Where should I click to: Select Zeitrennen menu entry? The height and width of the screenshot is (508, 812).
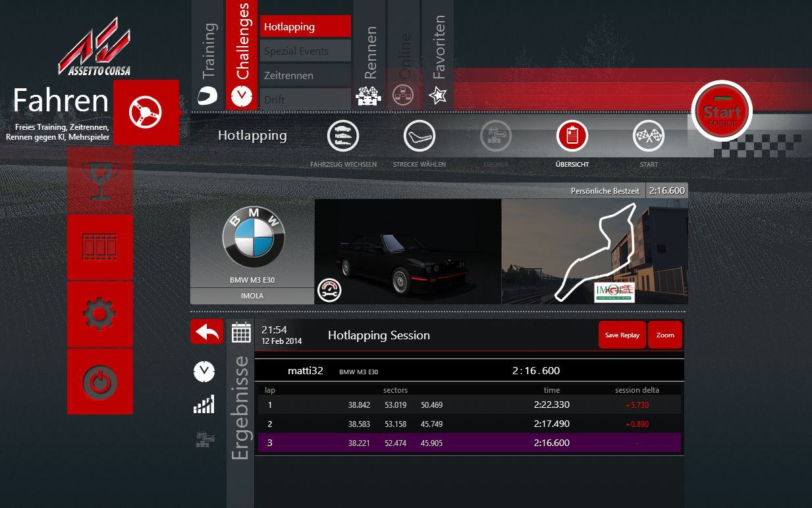(306, 75)
